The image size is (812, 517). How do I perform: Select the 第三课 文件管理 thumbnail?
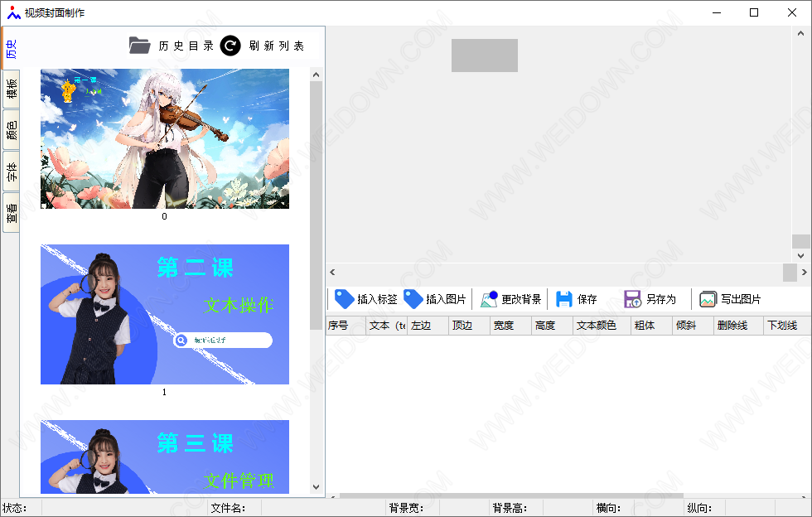[165, 457]
